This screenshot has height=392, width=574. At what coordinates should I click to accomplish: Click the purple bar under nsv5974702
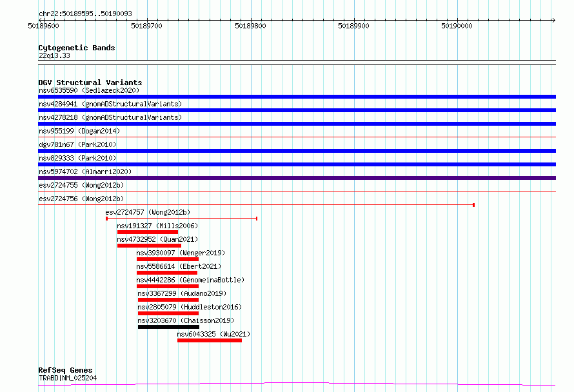coord(297,178)
